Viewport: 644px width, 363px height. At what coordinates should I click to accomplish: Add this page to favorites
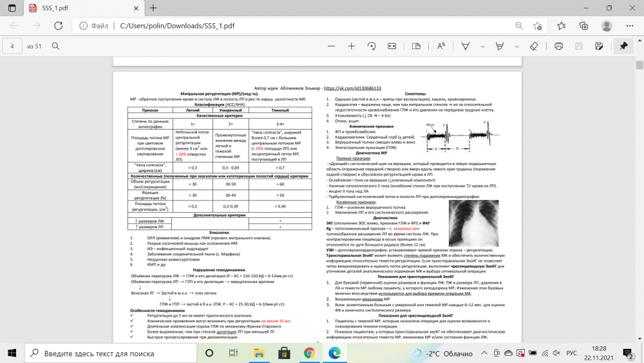pos(538,26)
